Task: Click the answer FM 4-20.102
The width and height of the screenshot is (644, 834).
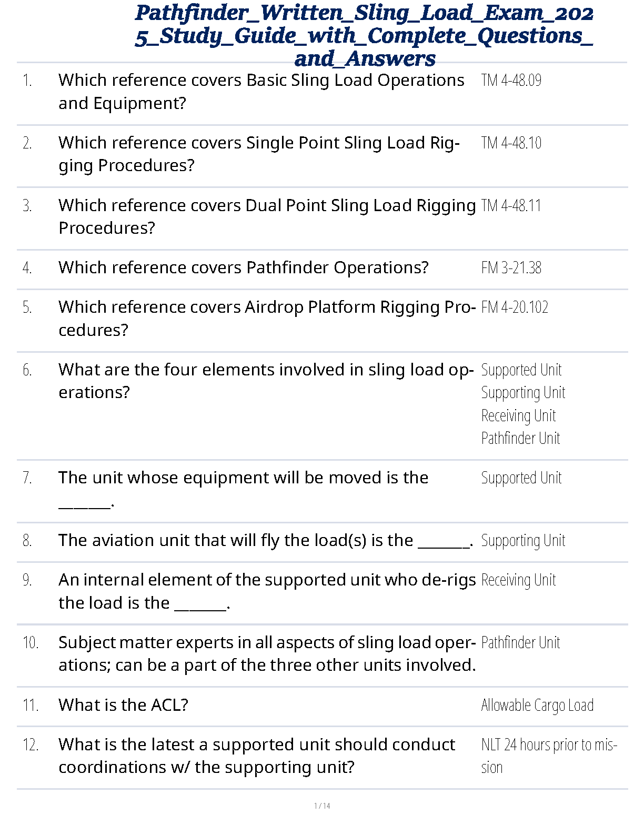Action: click(x=515, y=307)
